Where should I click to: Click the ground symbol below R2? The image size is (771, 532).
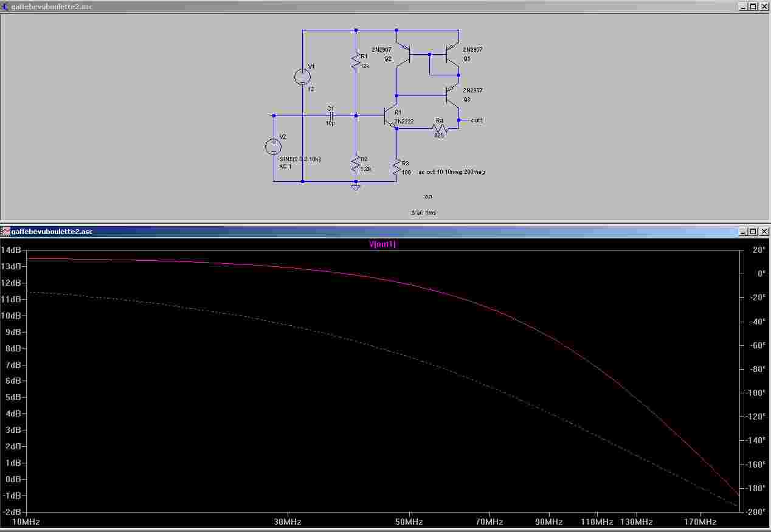point(356,187)
